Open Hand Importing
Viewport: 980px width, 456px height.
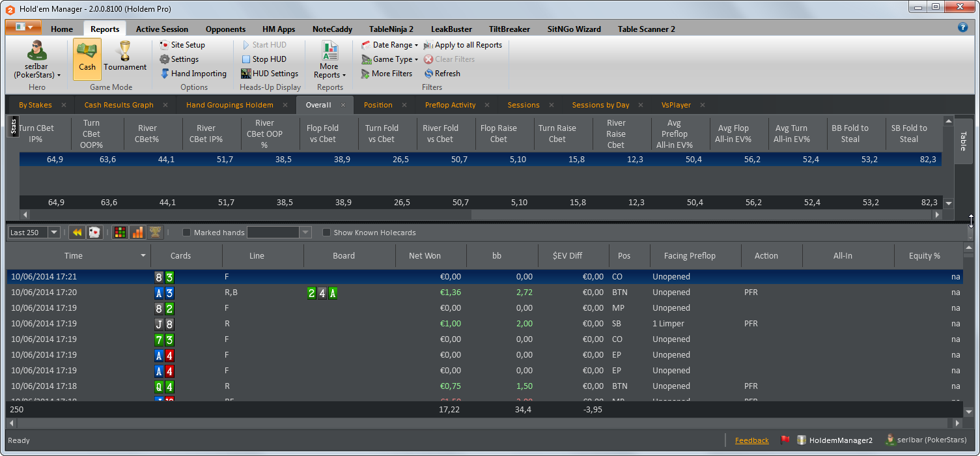[193, 74]
